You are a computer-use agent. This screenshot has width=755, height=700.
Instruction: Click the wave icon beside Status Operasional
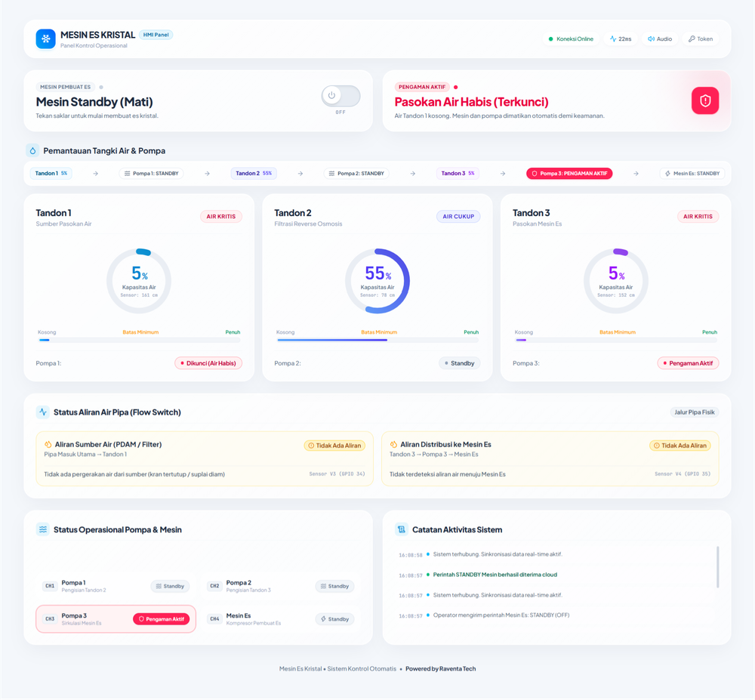43,529
